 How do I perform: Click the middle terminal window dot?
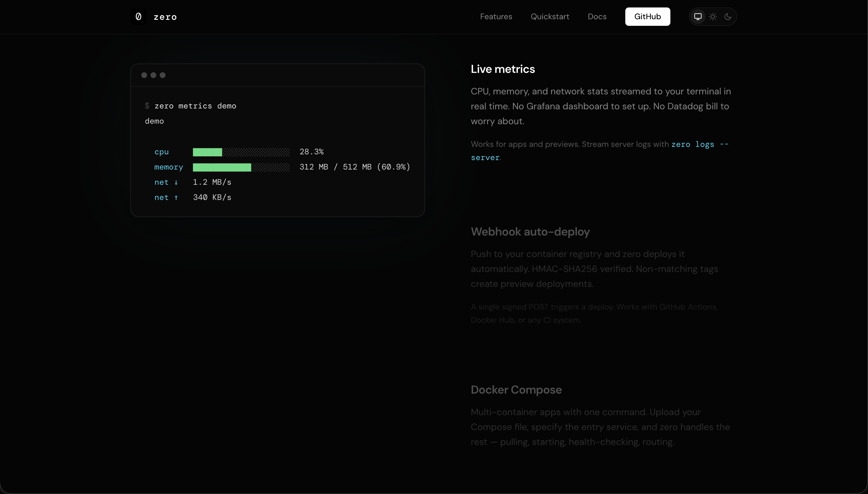tap(153, 75)
